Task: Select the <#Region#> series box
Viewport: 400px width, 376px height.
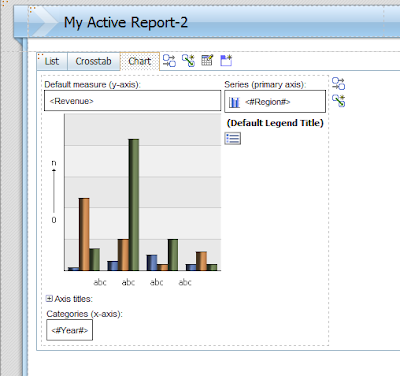Action: pos(275,101)
